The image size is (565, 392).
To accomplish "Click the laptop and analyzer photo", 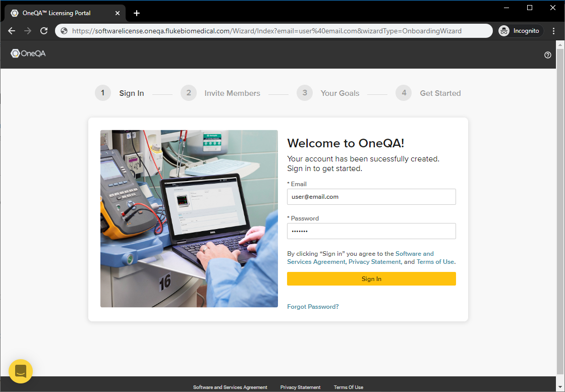I will (x=189, y=218).
